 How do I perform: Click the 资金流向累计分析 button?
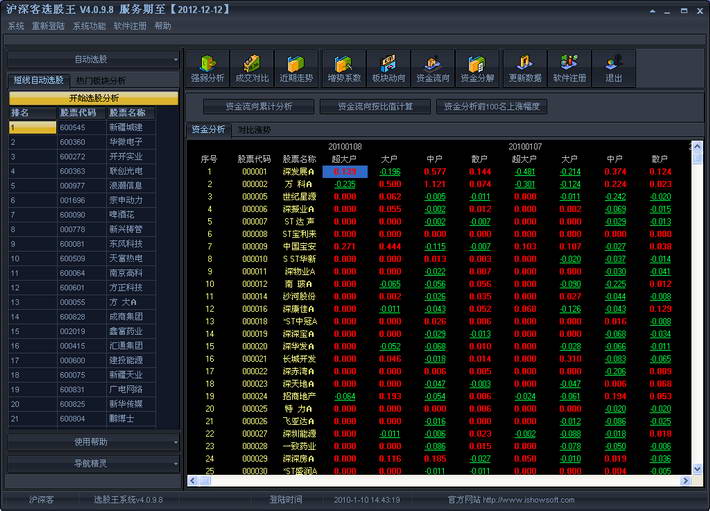(x=259, y=107)
